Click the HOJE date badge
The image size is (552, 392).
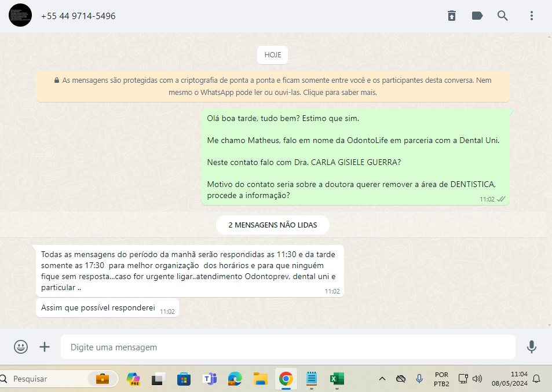tap(272, 55)
